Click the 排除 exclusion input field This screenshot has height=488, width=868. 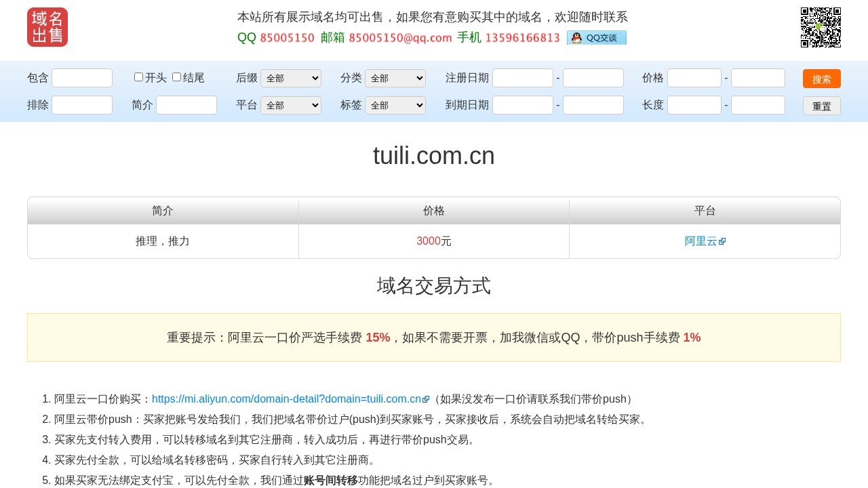tap(81, 105)
